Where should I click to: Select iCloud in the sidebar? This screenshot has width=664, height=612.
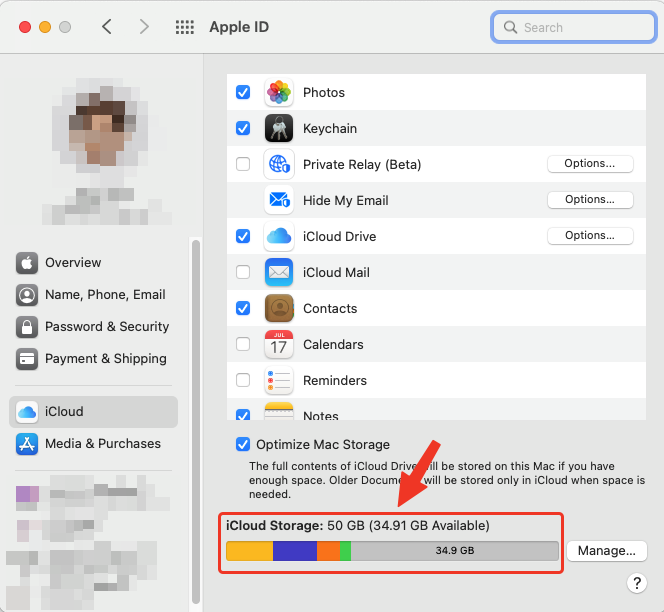[93, 412]
